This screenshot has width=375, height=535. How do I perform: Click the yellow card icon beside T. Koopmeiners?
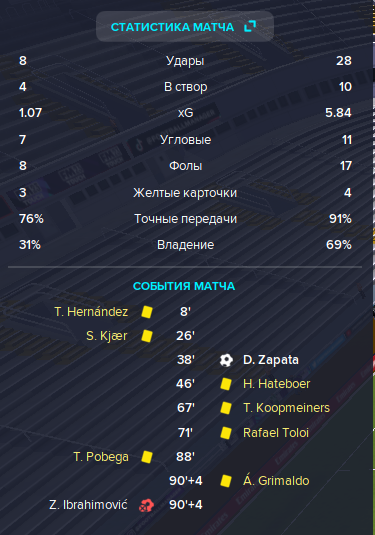click(226, 408)
